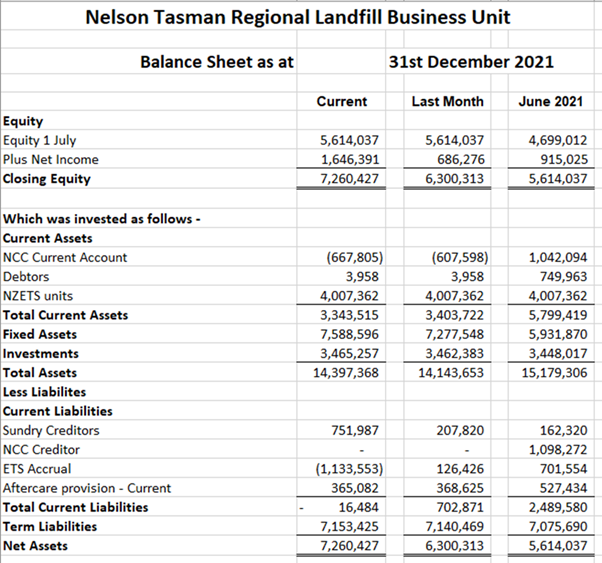Click the 'Sundry Creditors' row label
The height and width of the screenshot is (563, 602).
pos(51,431)
